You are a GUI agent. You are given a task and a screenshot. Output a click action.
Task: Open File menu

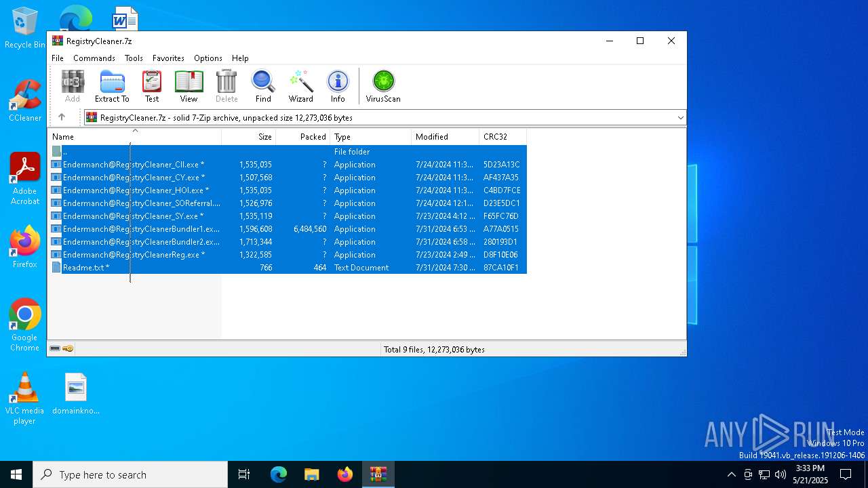[x=58, y=58]
